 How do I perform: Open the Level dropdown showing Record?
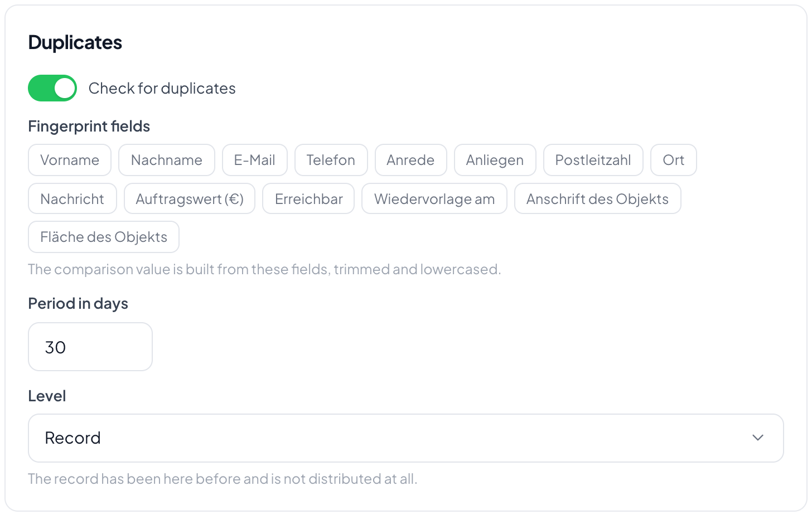tap(406, 438)
